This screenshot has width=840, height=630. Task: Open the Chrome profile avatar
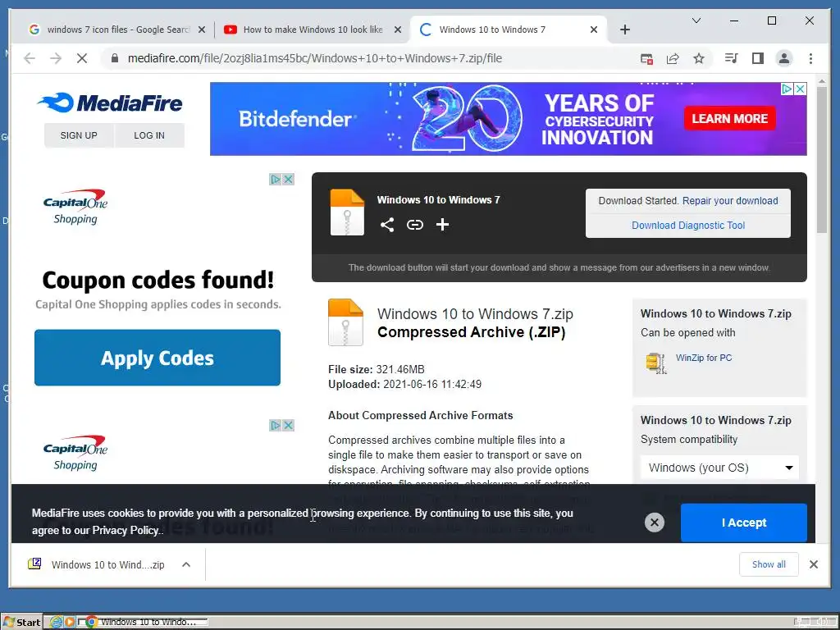(x=783, y=58)
